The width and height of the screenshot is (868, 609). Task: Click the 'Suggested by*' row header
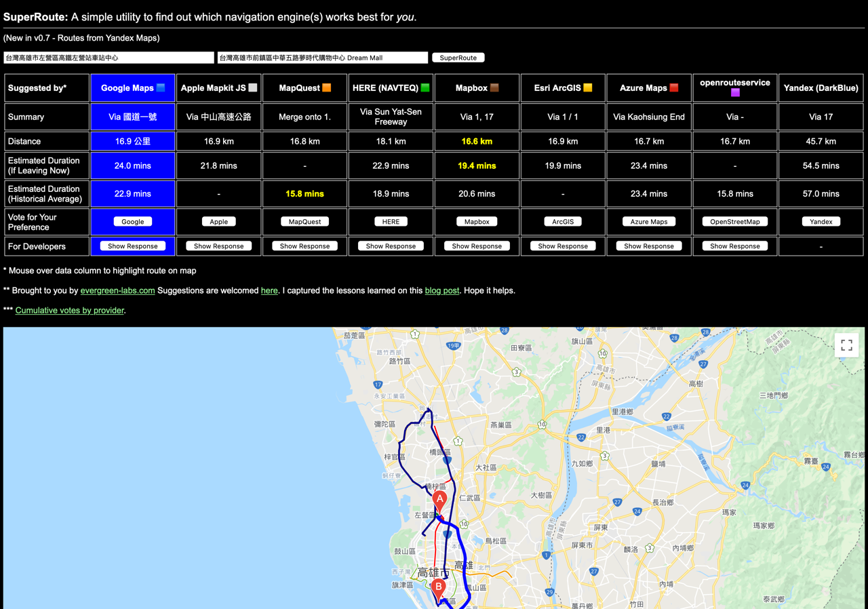point(47,88)
